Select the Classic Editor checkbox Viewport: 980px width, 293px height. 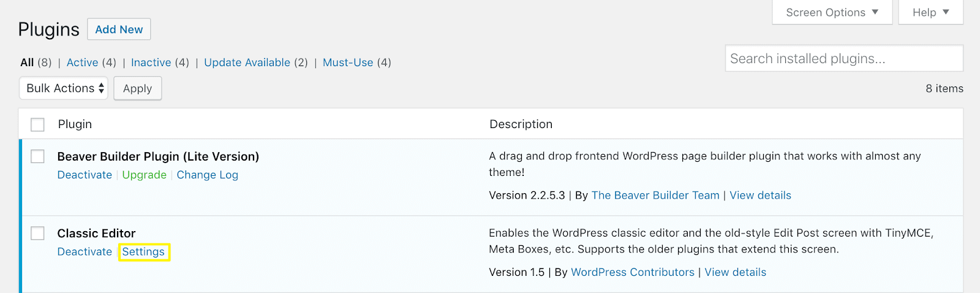(38, 233)
